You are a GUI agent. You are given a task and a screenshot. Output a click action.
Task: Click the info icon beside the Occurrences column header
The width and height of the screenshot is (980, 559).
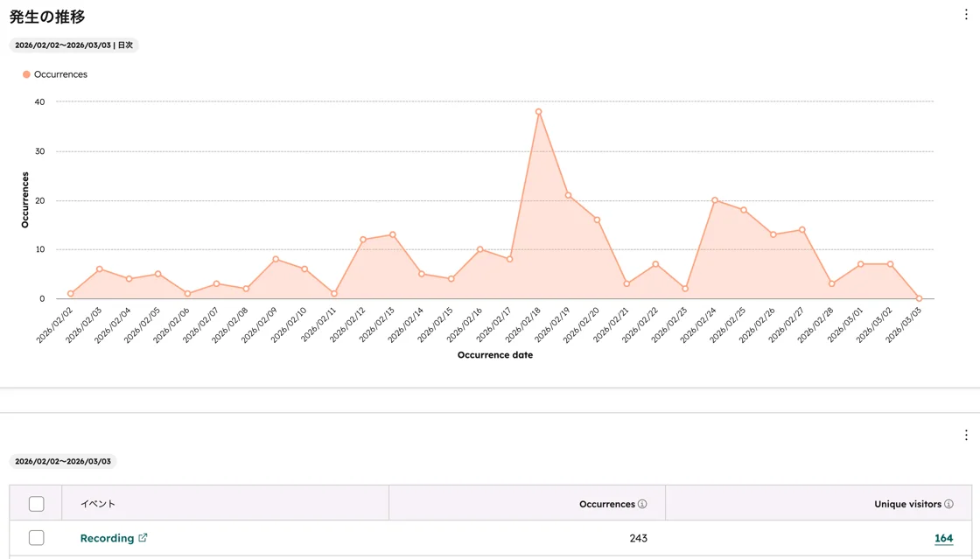(x=642, y=504)
